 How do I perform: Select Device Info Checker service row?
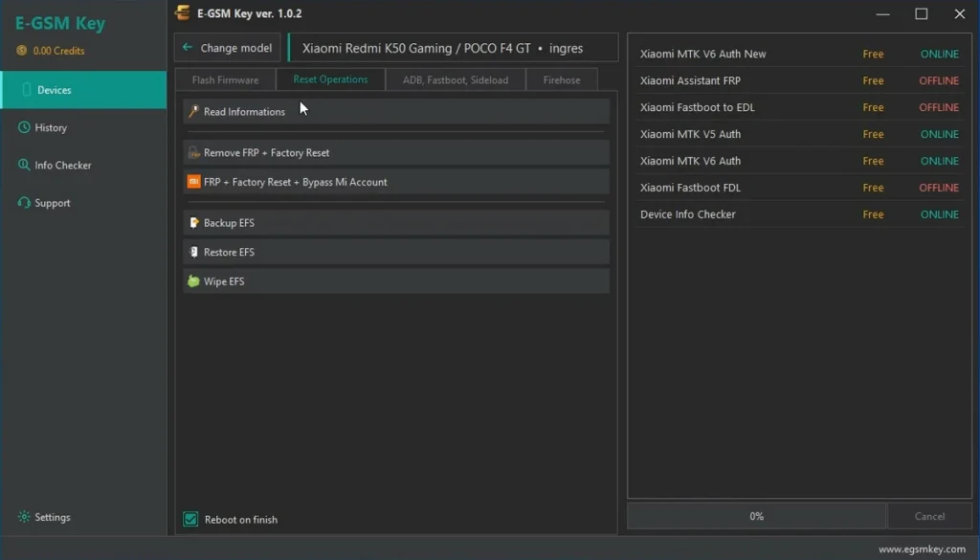(x=799, y=214)
